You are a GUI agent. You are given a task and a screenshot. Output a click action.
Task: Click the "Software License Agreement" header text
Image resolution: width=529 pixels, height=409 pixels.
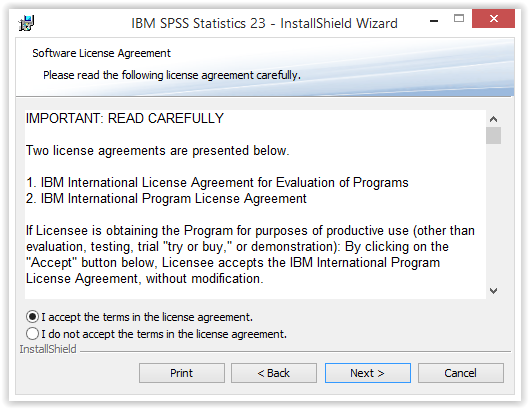[x=102, y=53]
